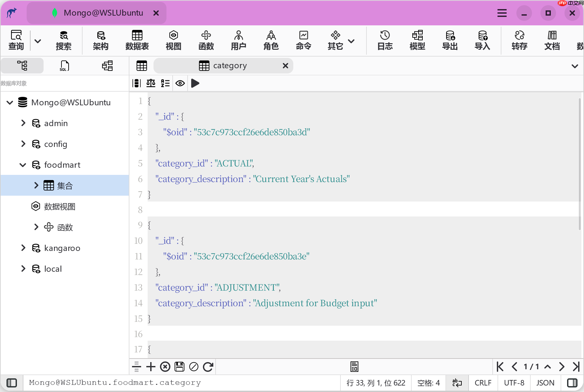Select the SQL tab in left panel
Image resolution: width=584 pixels, height=392 pixels.
point(64,66)
